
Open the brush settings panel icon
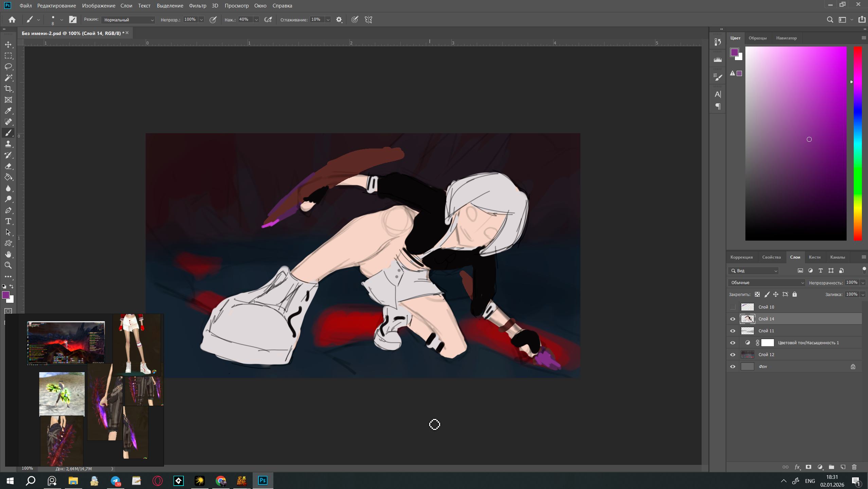pyautogui.click(x=73, y=20)
